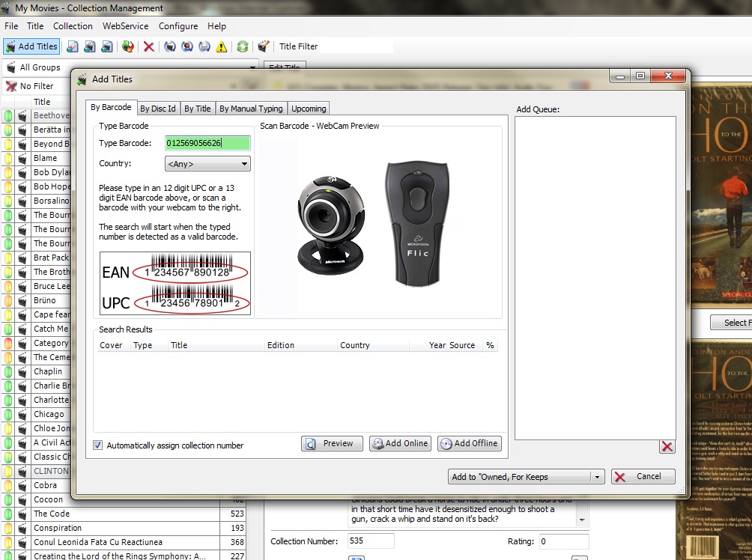Click the yellow warning triangle icon
The image size is (752, 560).
click(222, 46)
